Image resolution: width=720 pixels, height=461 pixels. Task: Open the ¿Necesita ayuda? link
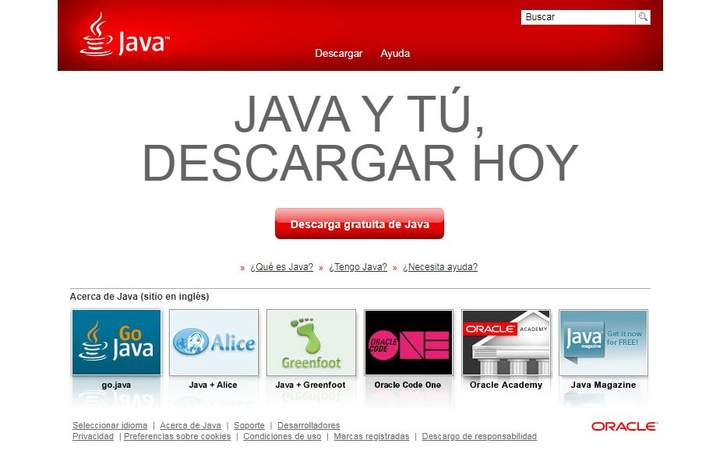pyautogui.click(x=440, y=267)
